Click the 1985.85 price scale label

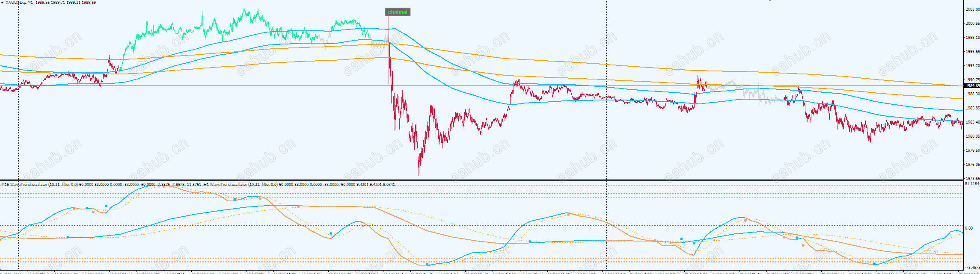[x=973, y=108]
